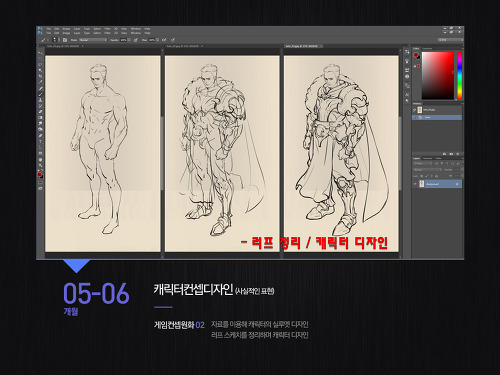
Task: Select the Zoom tool
Action: pyautogui.click(x=41, y=165)
